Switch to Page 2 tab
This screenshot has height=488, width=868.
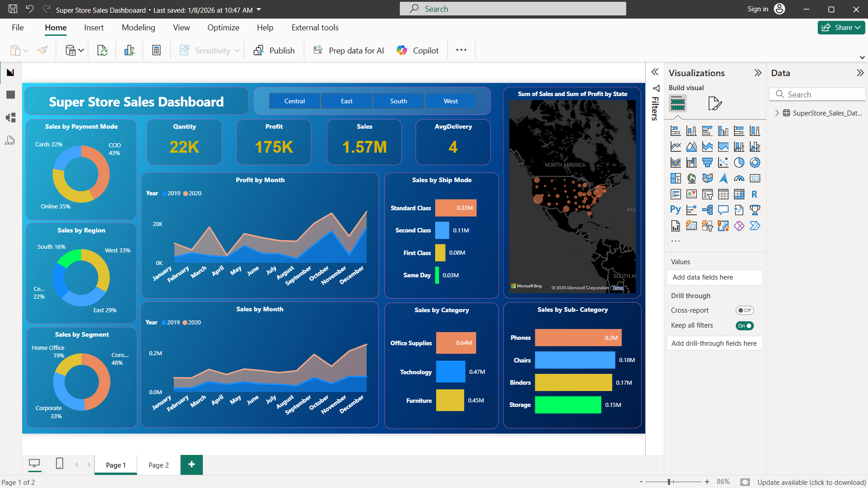pos(158,465)
